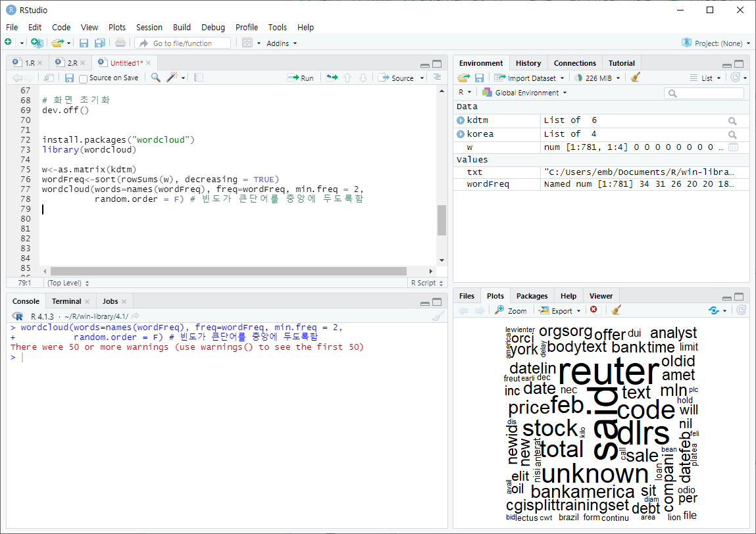Click the Zoom plot button
Image resolution: width=756 pixels, height=534 pixels.
[511, 311]
